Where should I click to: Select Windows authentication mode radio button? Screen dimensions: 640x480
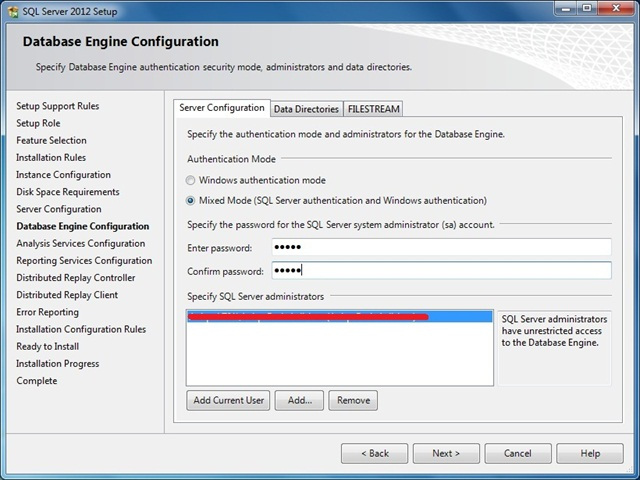190,180
